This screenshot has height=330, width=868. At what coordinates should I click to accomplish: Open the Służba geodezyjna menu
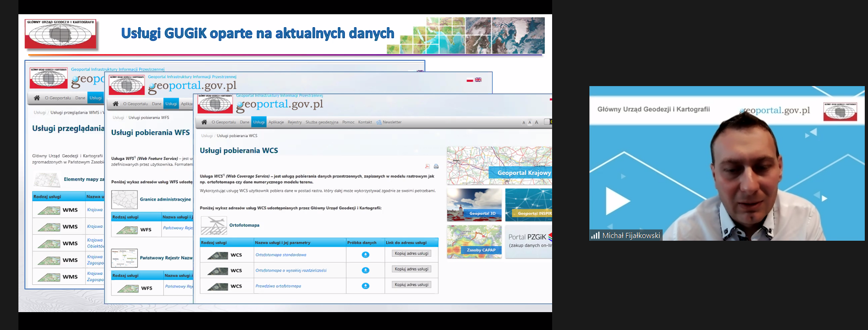coord(321,122)
